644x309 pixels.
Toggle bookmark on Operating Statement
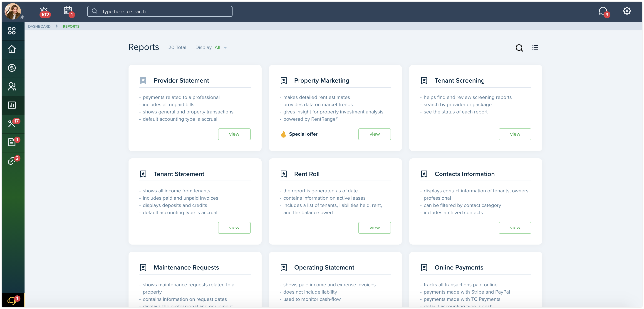[x=284, y=267]
